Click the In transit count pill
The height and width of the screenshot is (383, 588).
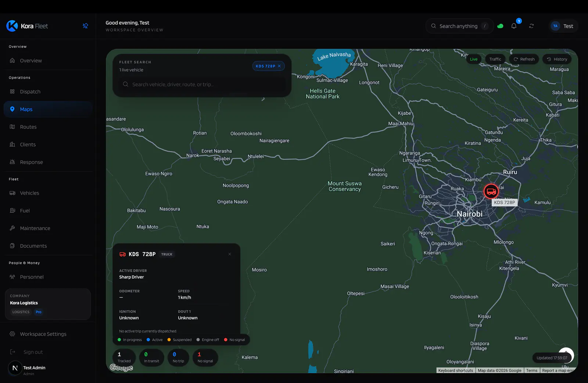point(151,358)
